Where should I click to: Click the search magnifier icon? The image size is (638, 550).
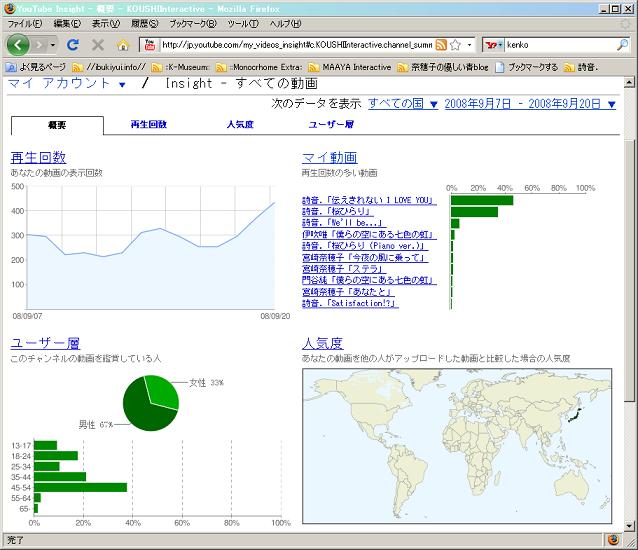click(623, 45)
